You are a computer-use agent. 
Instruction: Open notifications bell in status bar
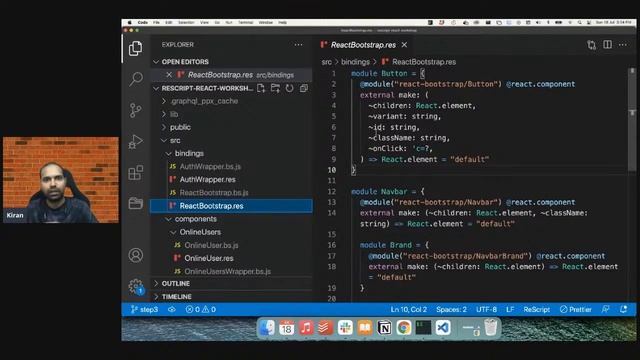pos(623,309)
